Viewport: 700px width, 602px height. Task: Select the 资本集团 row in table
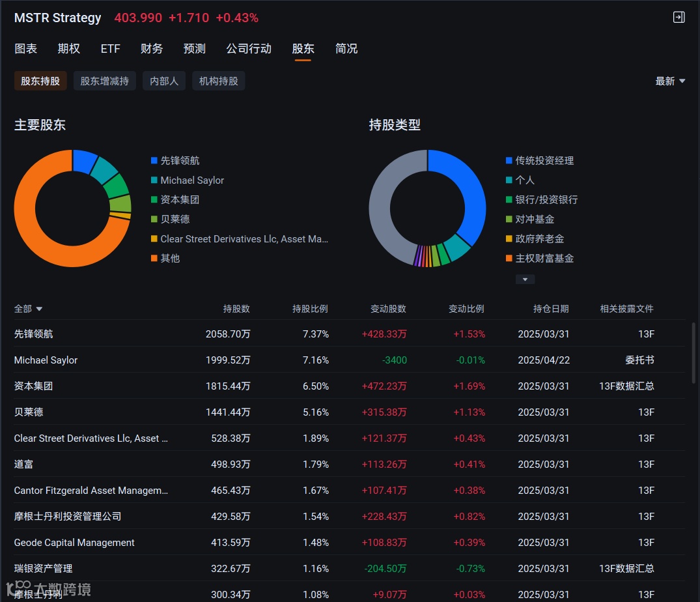[349, 386]
